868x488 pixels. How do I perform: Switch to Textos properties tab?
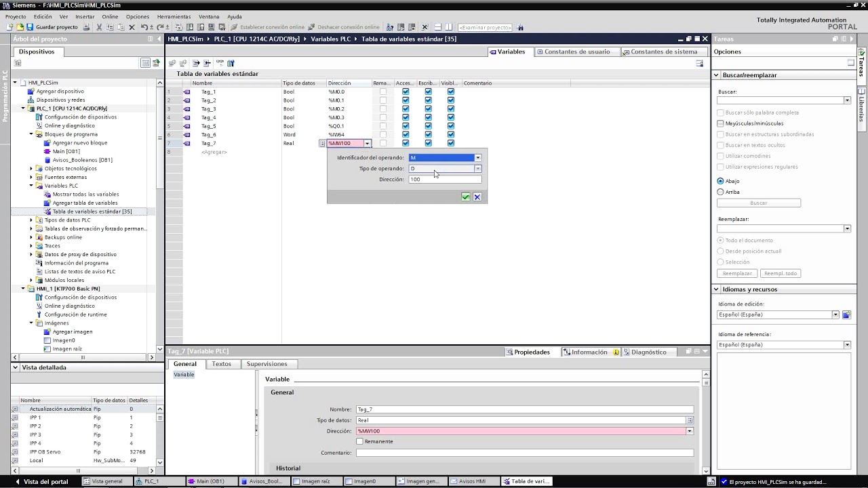click(222, 364)
